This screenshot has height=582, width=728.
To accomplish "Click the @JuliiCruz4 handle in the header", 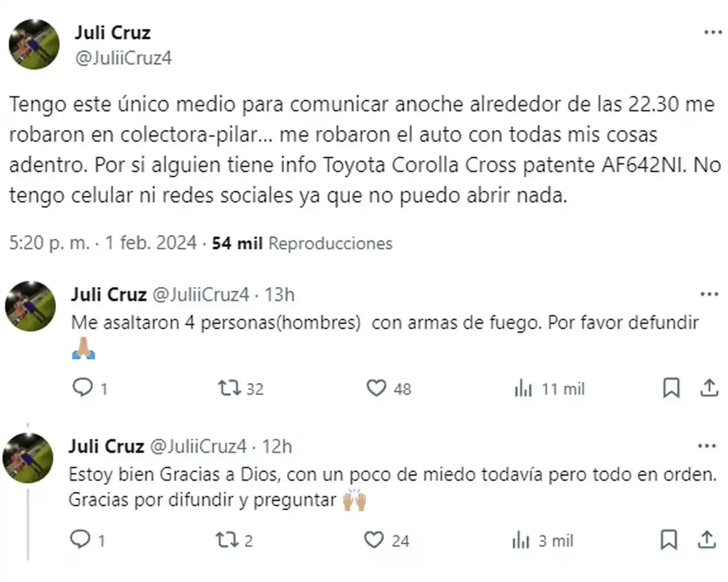I will [x=123, y=58].
